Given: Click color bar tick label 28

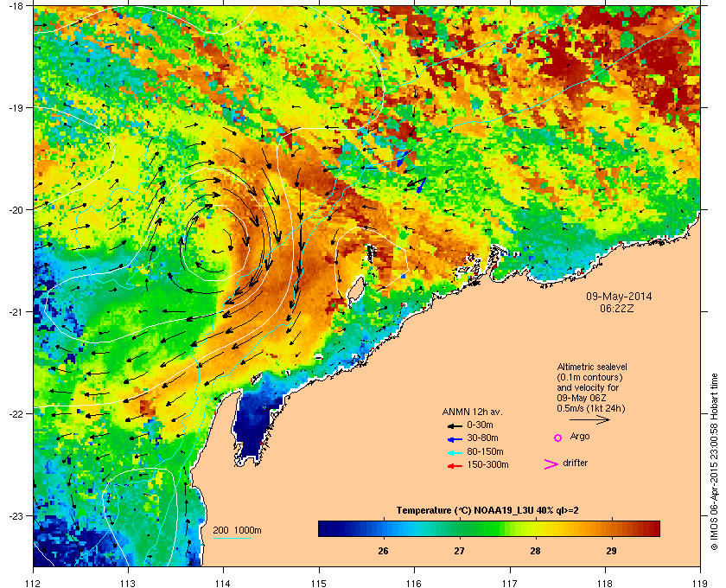Looking at the screenshot, I should click(x=535, y=551).
